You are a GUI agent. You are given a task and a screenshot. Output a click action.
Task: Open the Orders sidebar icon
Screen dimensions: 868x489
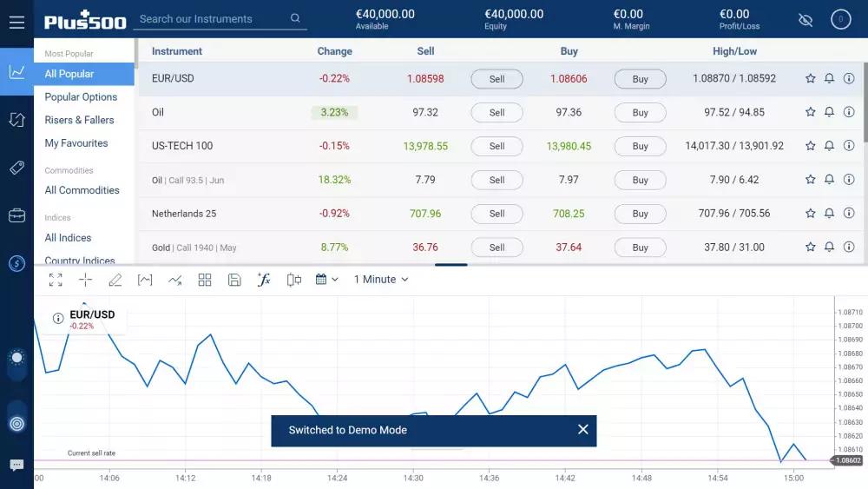pos(16,120)
